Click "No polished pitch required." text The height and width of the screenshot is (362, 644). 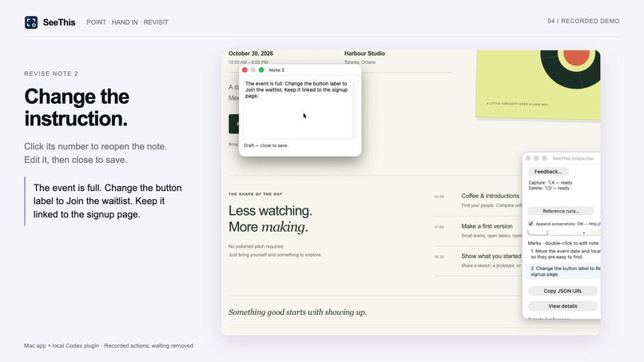click(256, 247)
